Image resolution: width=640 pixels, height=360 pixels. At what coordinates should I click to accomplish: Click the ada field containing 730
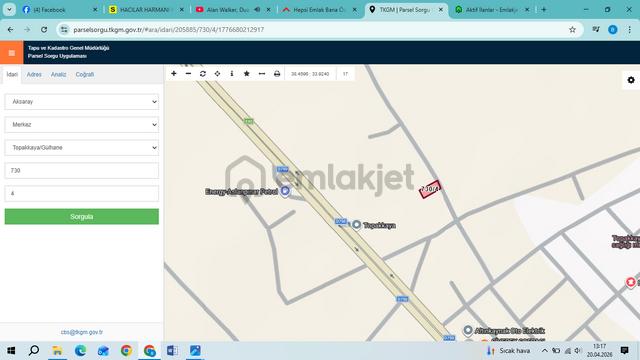tap(82, 170)
